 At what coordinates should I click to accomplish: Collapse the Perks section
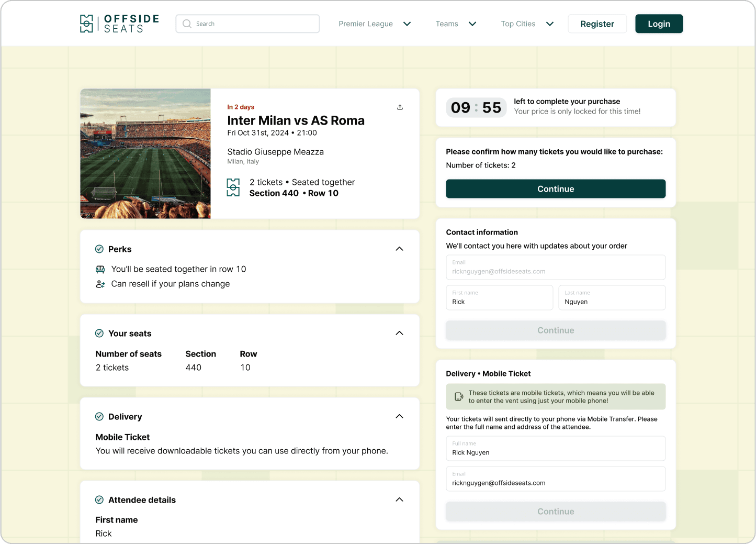[x=400, y=249]
